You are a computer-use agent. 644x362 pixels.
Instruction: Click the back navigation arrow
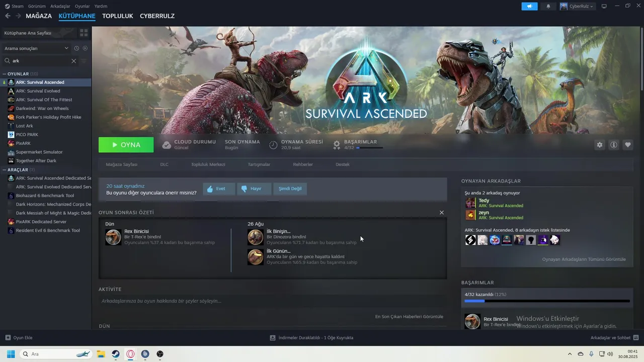click(8, 16)
